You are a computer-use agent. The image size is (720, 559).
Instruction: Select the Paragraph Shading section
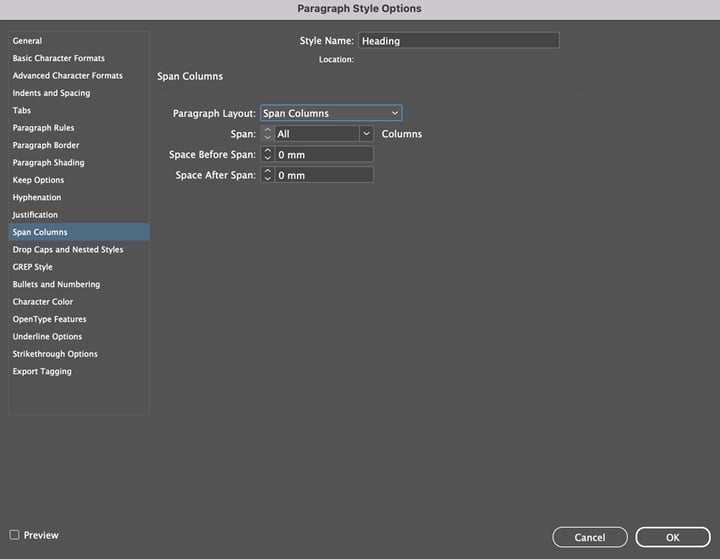point(48,162)
